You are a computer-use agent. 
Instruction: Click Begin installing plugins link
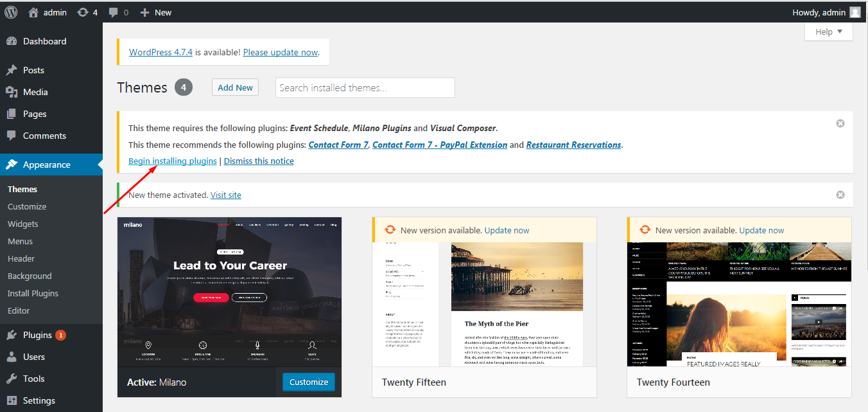pos(173,161)
